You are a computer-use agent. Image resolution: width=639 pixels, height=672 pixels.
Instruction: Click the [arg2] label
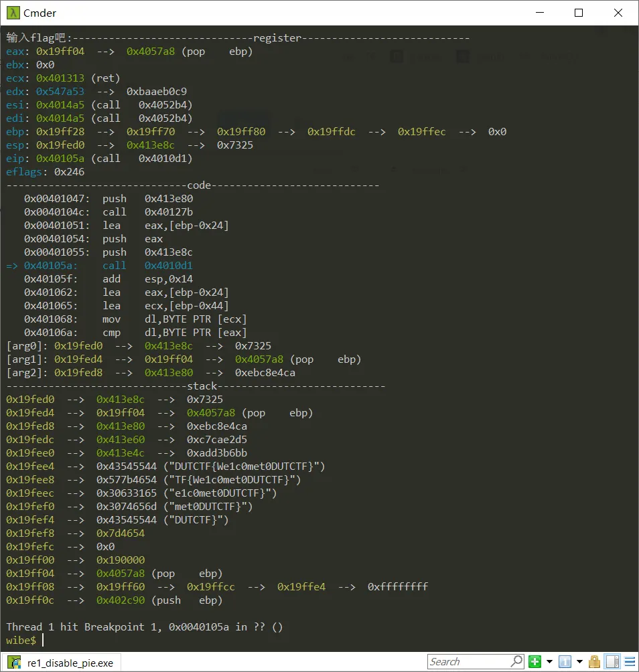(27, 372)
